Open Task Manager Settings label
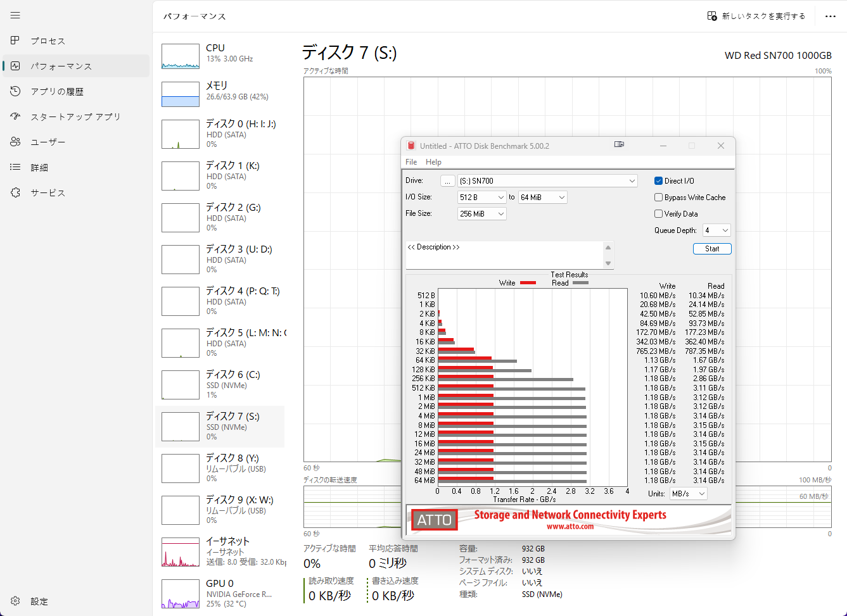847x616 pixels. (x=39, y=601)
